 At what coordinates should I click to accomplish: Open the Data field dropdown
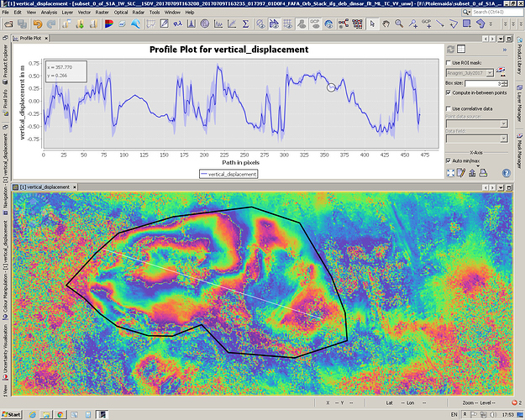click(504, 139)
